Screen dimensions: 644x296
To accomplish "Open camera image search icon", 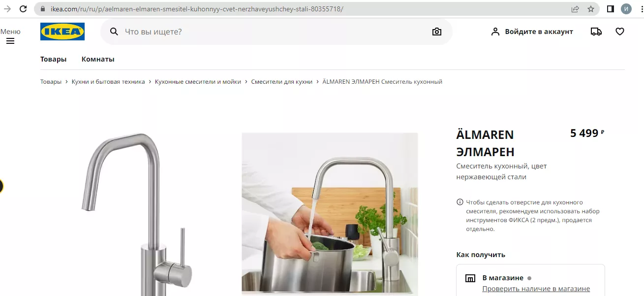I will coord(437,32).
